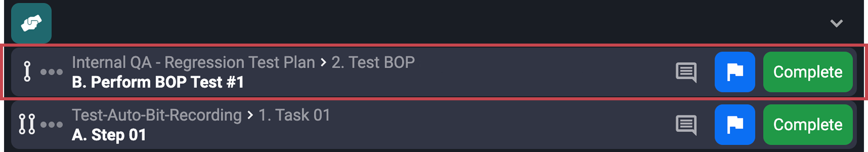Go to the 1. Task 01 breadcrumb
The height and width of the screenshot is (152, 868).
(x=294, y=115)
